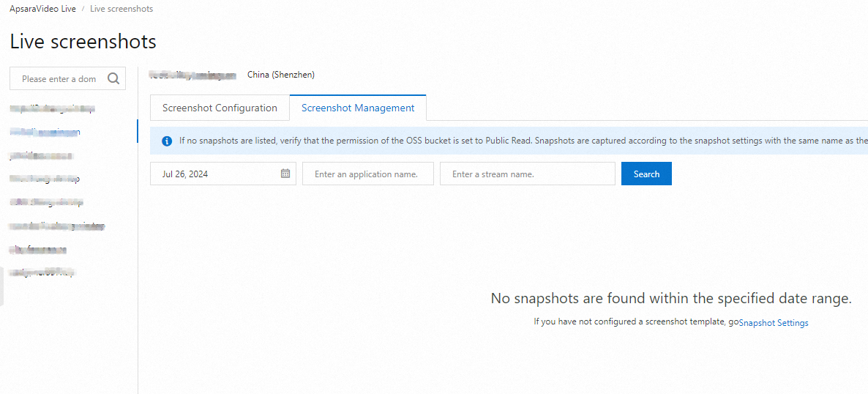The height and width of the screenshot is (394, 868).
Task: Click the Live screenshots page heading
Action: click(x=83, y=42)
